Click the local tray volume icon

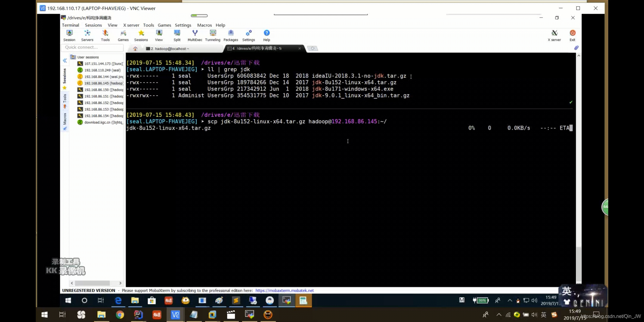click(x=534, y=315)
